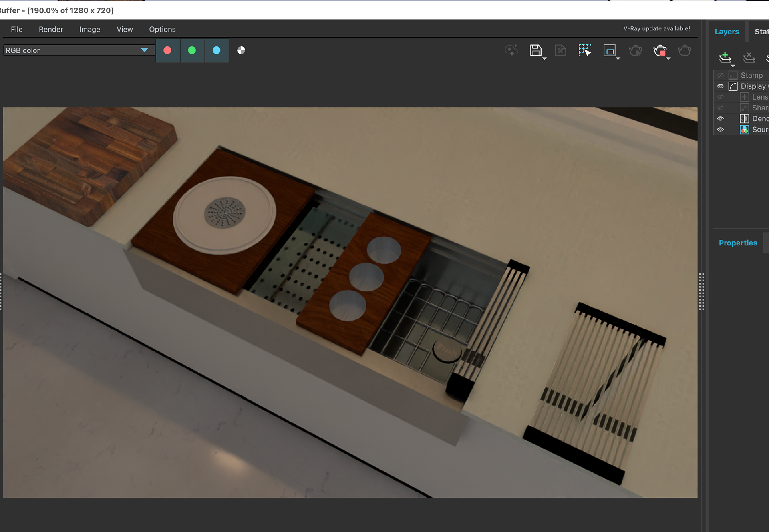Hide the Display Correction layer
Image resolution: width=769 pixels, height=532 pixels.
click(720, 86)
